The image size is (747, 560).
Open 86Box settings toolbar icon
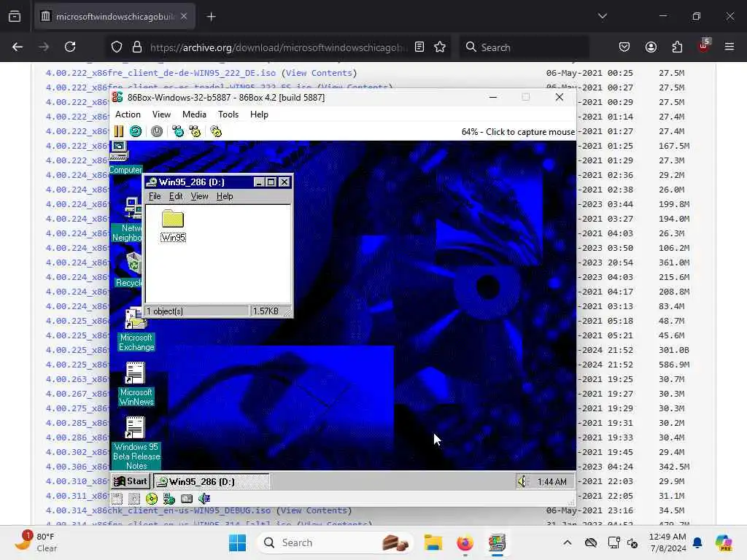coord(216,131)
